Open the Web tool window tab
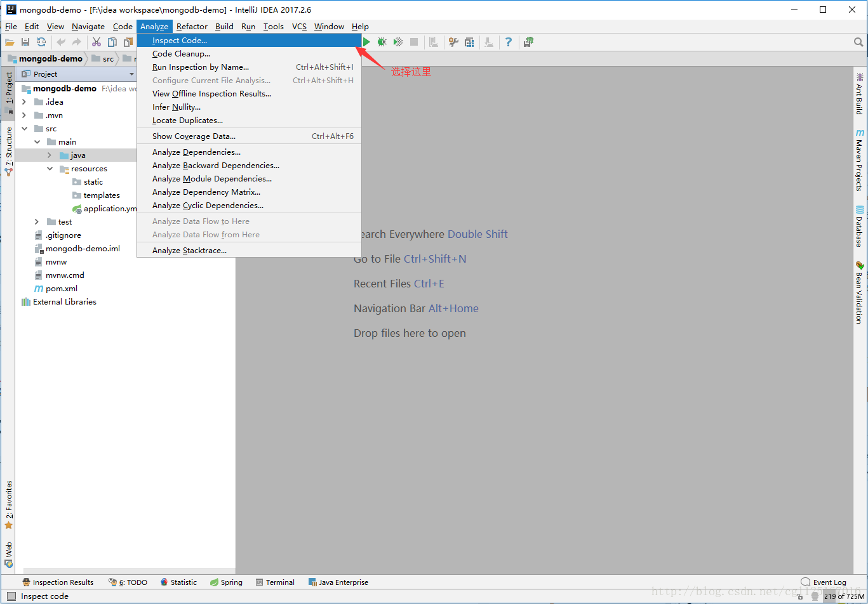Screen dimensions: 868x604 [9, 555]
